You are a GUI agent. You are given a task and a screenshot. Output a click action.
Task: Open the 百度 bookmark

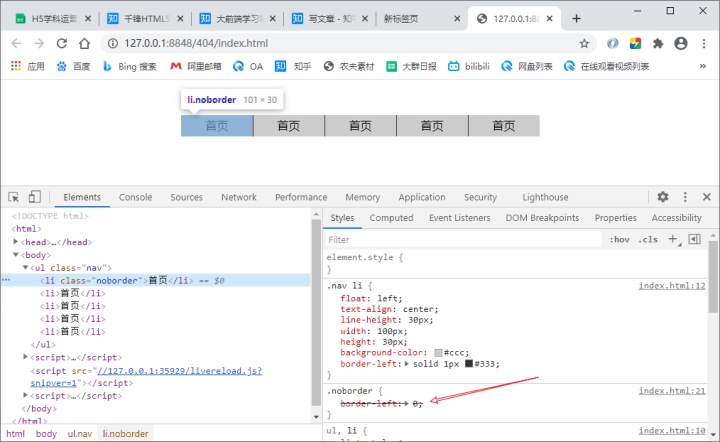tap(73, 66)
